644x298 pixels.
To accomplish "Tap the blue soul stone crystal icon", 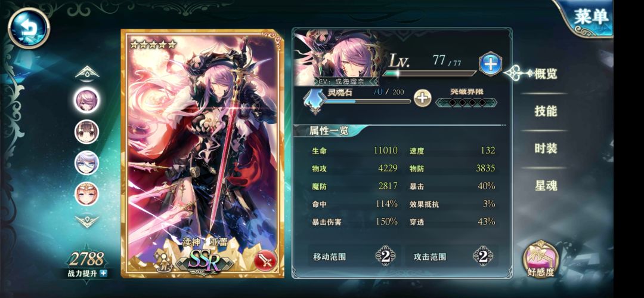I will (x=315, y=100).
